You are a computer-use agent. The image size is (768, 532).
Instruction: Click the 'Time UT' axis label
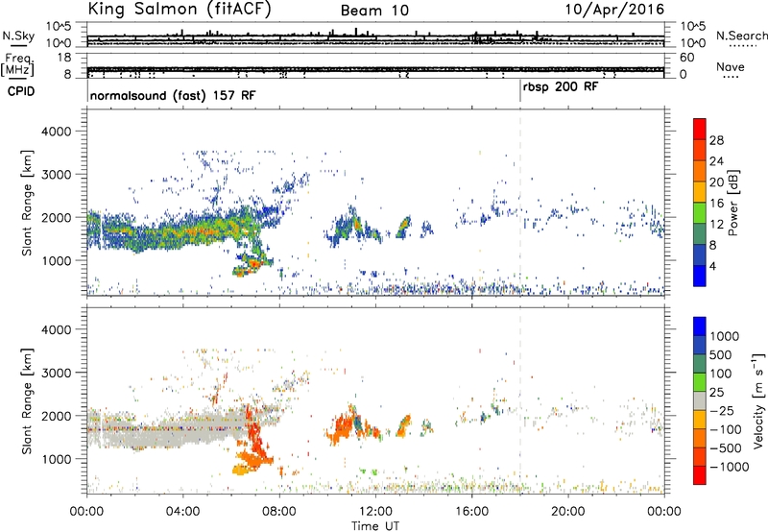pyautogui.click(x=375, y=526)
